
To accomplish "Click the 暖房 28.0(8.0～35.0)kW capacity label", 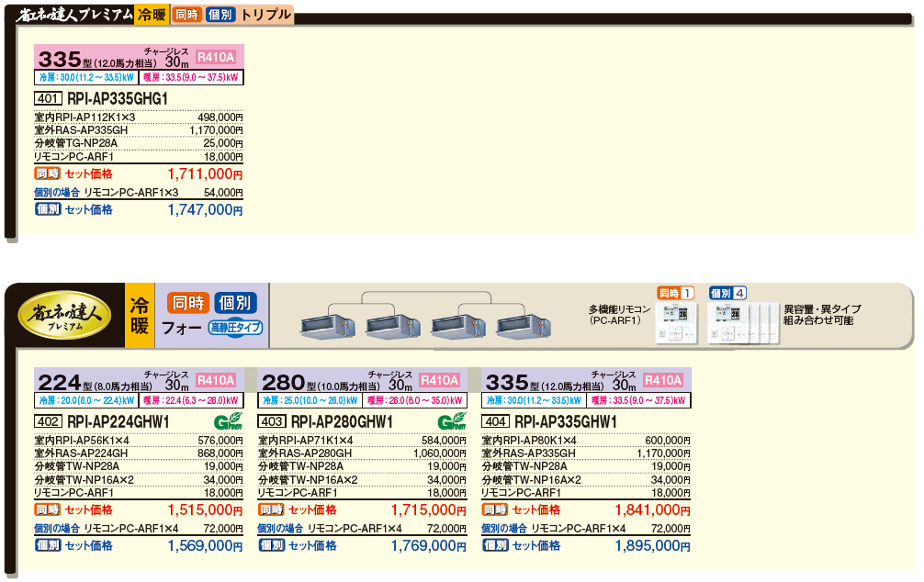I will point(415,400).
